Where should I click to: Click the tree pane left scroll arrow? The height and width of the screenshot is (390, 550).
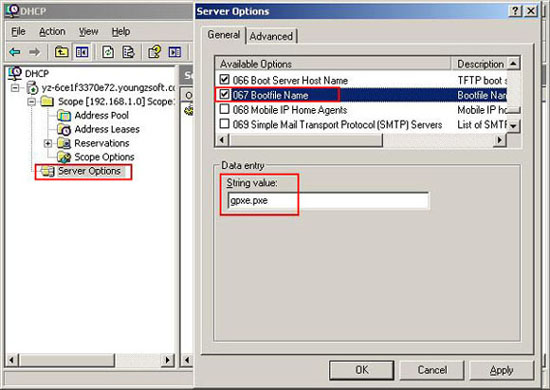(12, 360)
